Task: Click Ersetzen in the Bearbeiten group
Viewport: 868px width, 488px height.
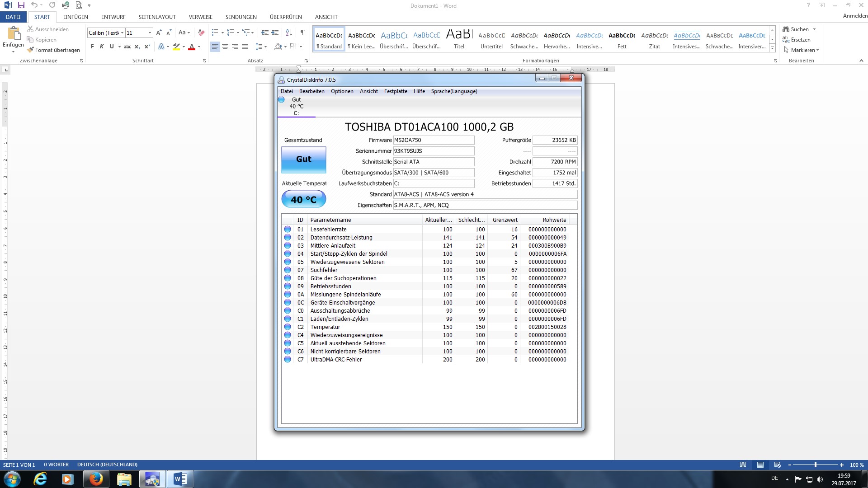Action: click(x=797, y=40)
